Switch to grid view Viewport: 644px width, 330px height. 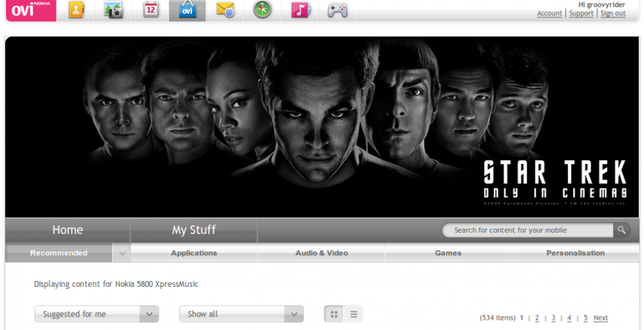(334, 315)
